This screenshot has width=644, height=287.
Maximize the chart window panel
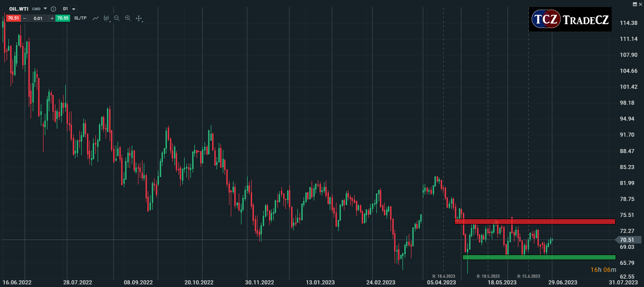[634, 4]
